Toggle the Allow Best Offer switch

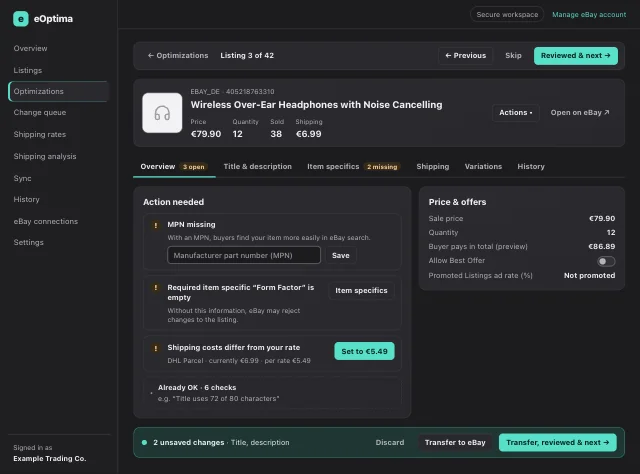[x=606, y=261]
